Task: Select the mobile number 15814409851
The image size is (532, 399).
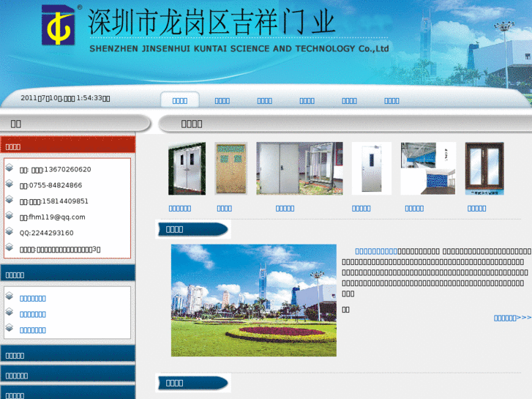Action: tap(65, 201)
